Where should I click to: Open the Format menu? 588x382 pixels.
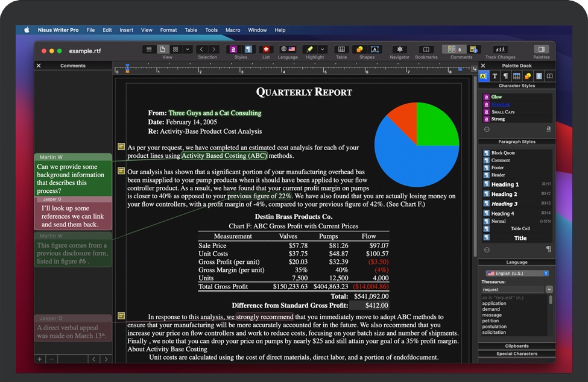coord(168,30)
